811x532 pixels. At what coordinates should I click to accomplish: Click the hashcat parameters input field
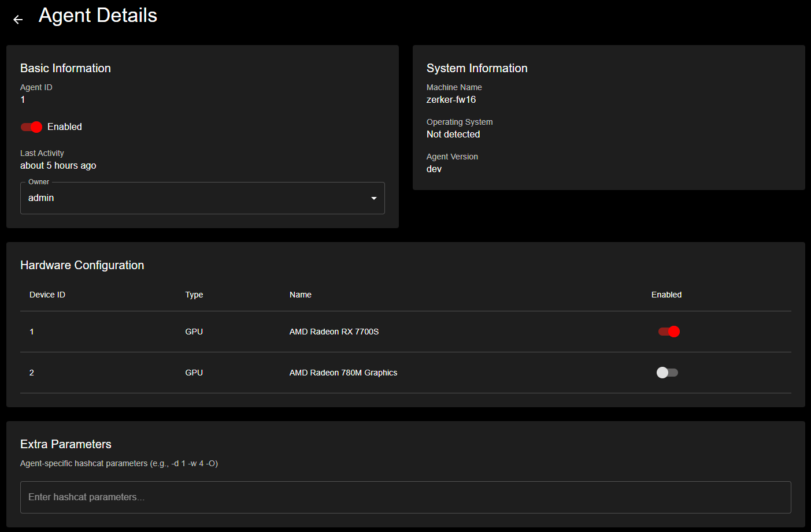405,497
